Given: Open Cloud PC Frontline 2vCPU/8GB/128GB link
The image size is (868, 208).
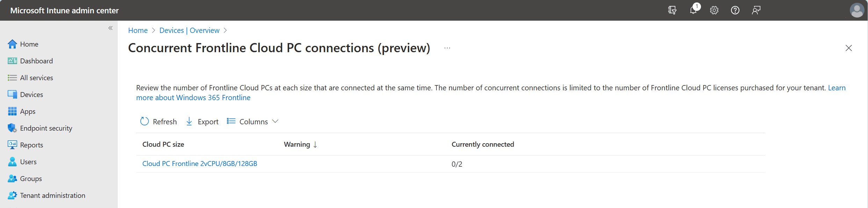Looking at the screenshot, I should pos(200,164).
